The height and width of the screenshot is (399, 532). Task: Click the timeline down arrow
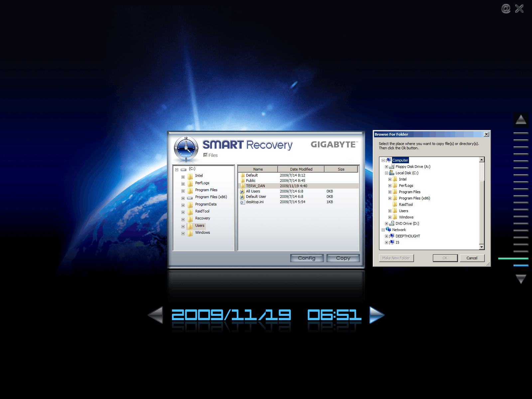(x=521, y=279)
